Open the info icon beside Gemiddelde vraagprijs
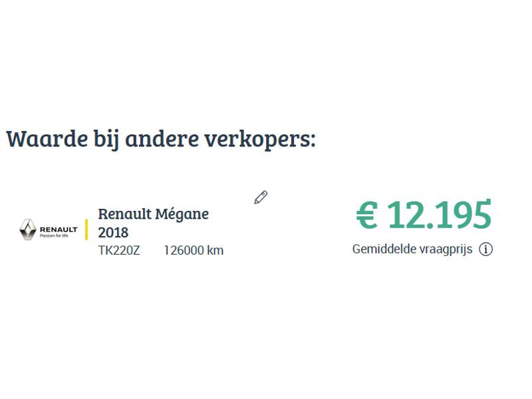The width and height of the screenshot is (532, 399). (486, 250)
